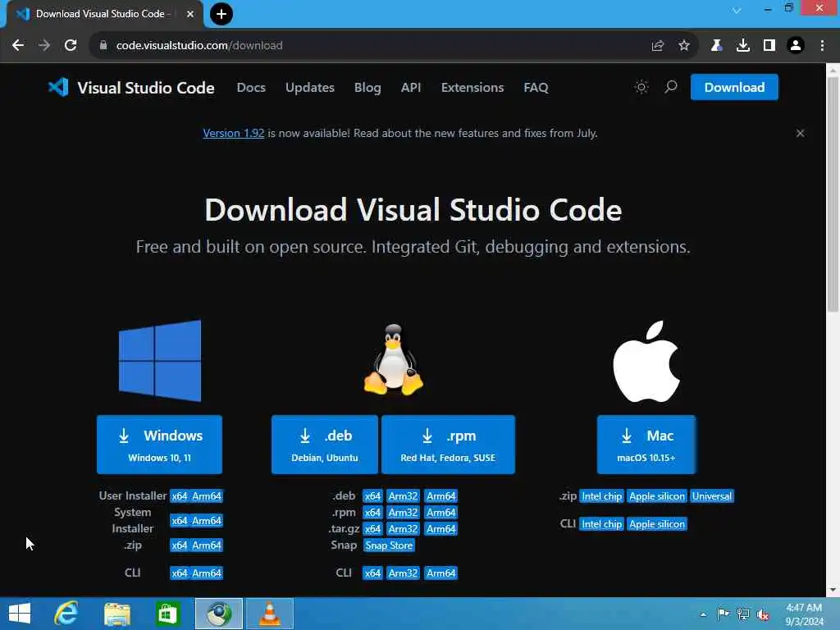The width and height of the screenshot is (840, 630).
Task: Toggle the browser side panel icon
Action: (769, 46)
